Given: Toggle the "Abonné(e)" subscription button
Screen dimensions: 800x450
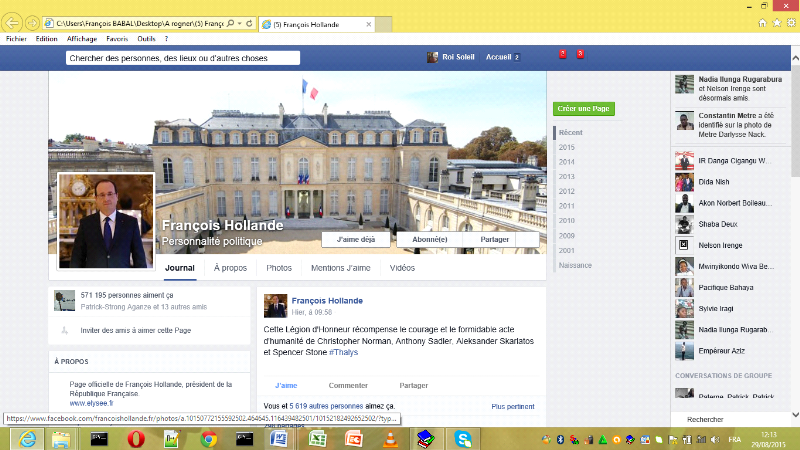Looking at the screenshot, I should 430,240.
